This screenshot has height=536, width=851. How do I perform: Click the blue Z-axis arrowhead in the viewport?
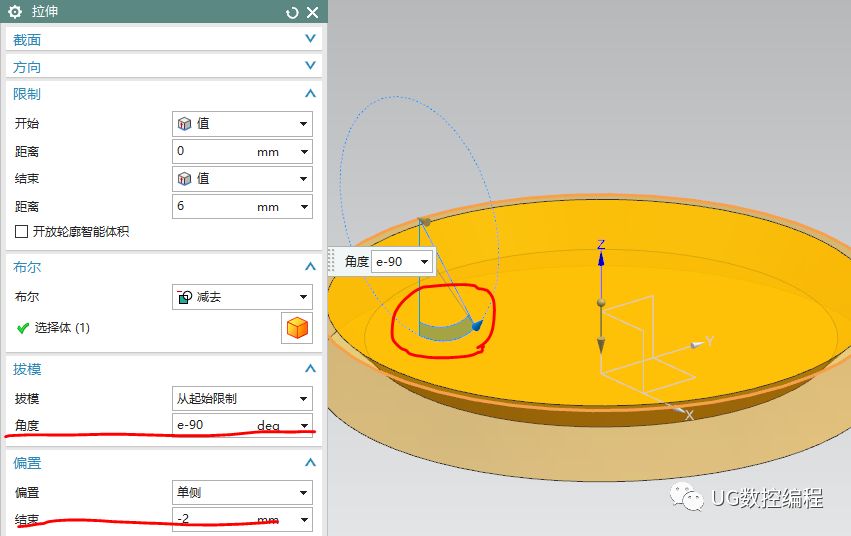point(601,258)
